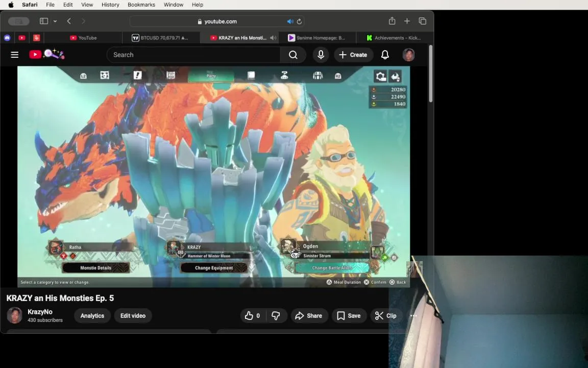Switch to the BTCUSD tab
Screen dimensions: 588x368
(x=161, y=37)
